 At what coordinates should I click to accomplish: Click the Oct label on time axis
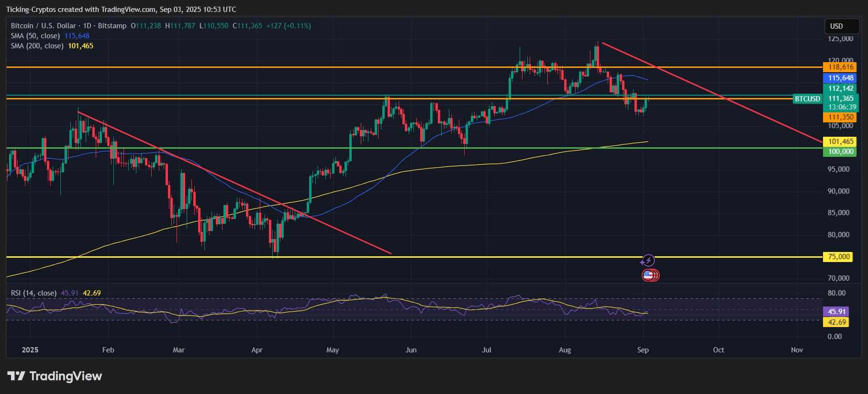pos(719,350)
